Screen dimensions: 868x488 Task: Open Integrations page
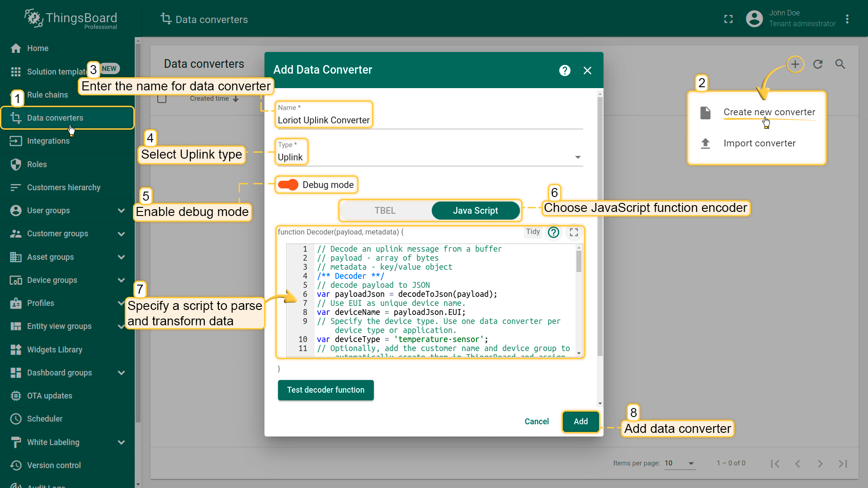67,141
